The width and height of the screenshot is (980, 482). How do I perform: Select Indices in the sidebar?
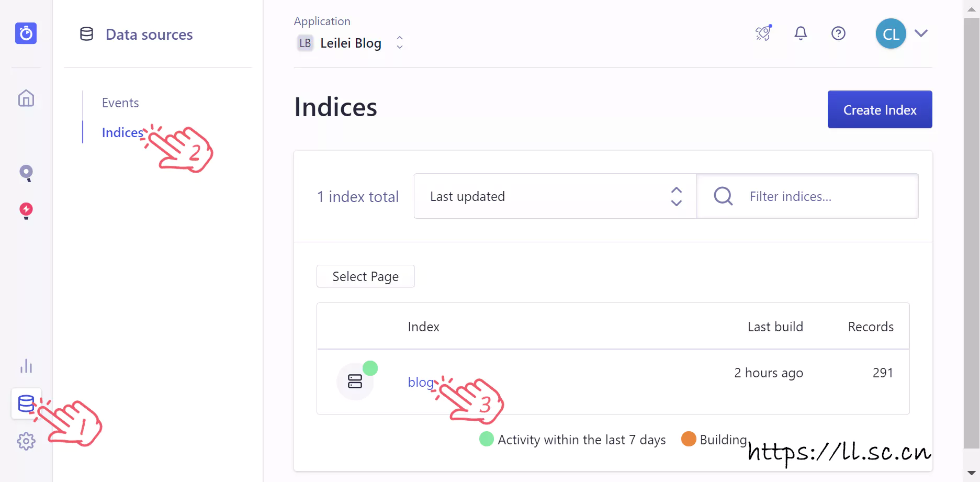click(x=122, y=133)
